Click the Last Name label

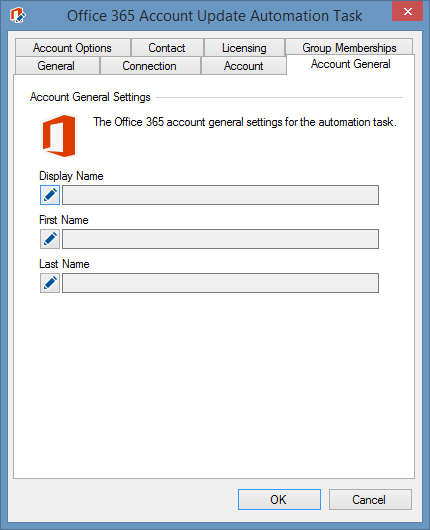[64, 264]
